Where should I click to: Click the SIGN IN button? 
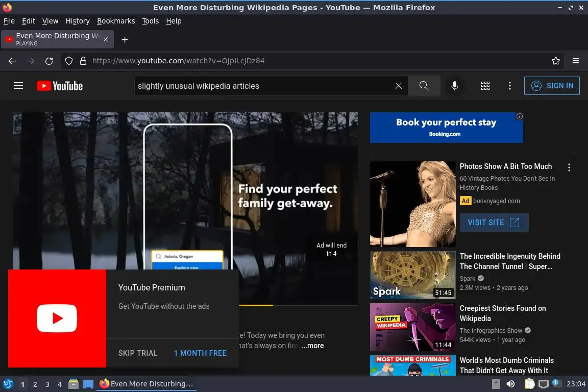pos(552,86)
